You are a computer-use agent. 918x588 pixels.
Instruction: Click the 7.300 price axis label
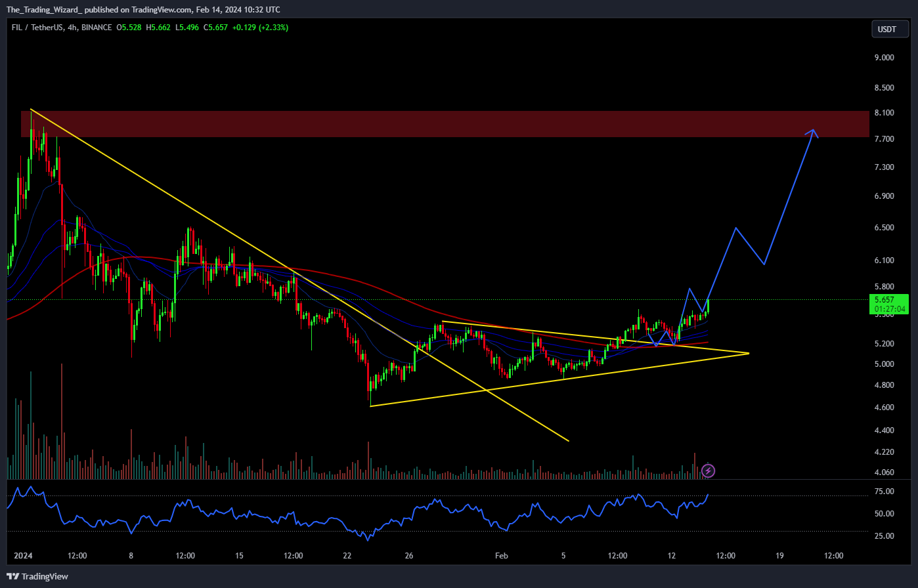pos(885,167)
